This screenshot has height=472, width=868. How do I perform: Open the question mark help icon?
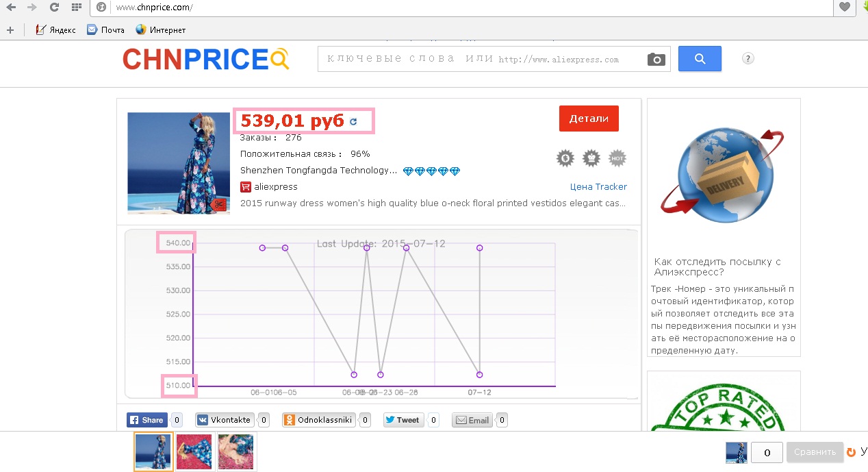point(748,59)
